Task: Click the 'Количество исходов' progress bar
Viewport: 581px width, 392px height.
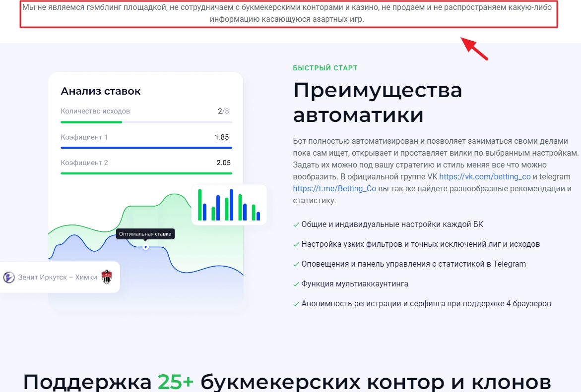Action: [146, 122]
